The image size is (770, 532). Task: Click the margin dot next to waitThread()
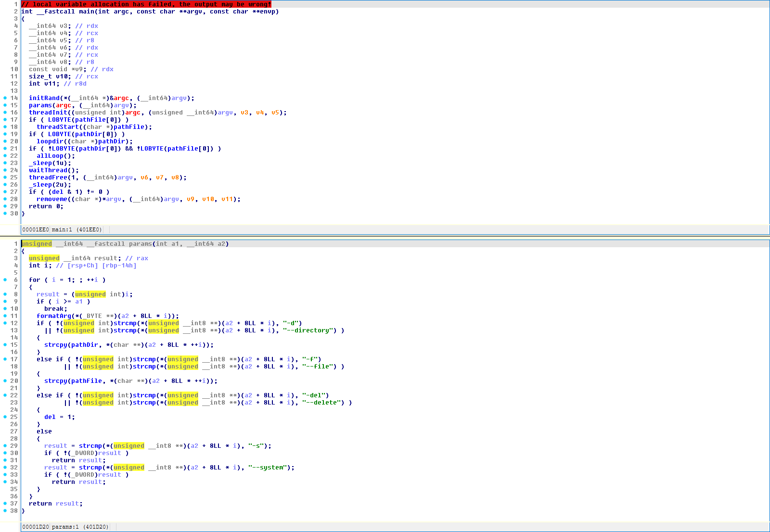[5, 170]
